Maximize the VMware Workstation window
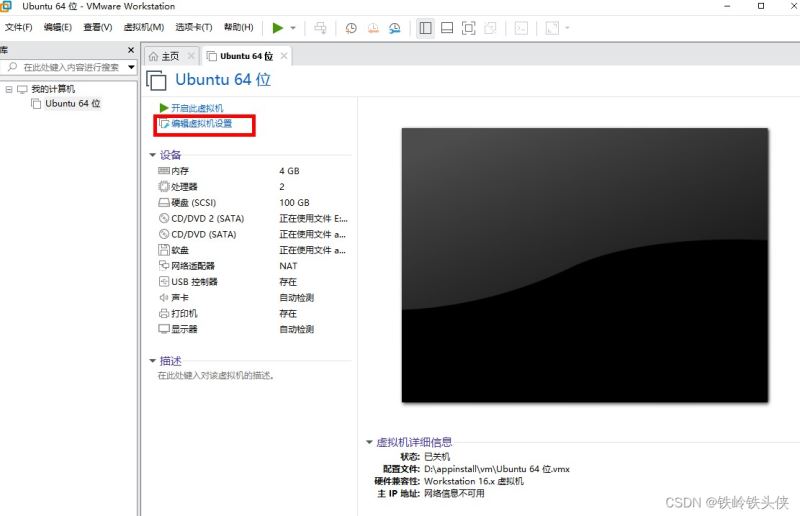The image size is (800, 516). pos(761,6)
